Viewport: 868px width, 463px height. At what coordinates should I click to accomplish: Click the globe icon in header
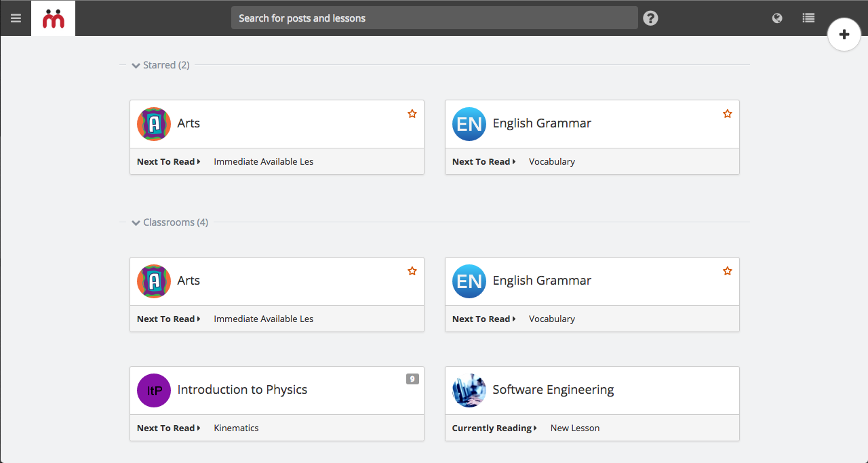pyautogui.click(x=777, y=18)
